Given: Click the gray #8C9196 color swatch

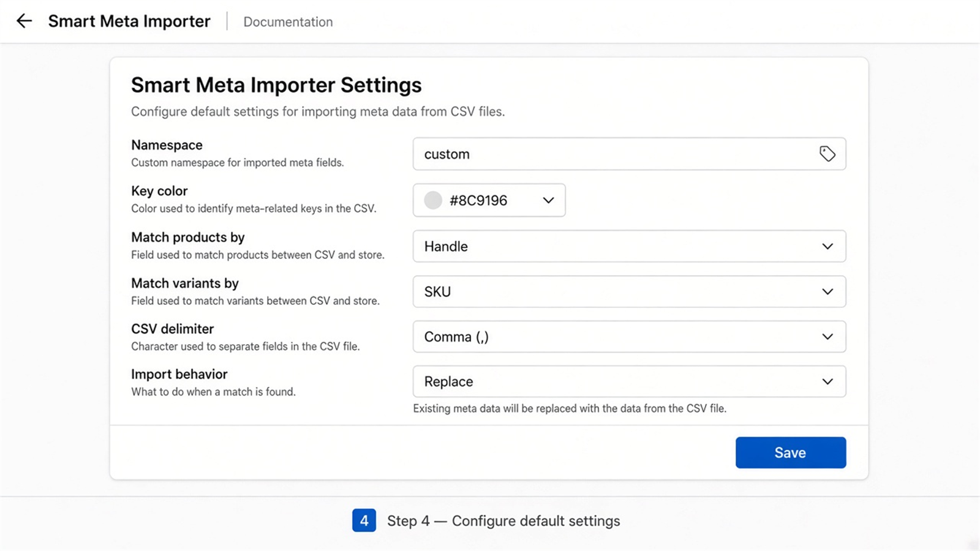Looking at the screenshot, I should click(x=433, y=200).
